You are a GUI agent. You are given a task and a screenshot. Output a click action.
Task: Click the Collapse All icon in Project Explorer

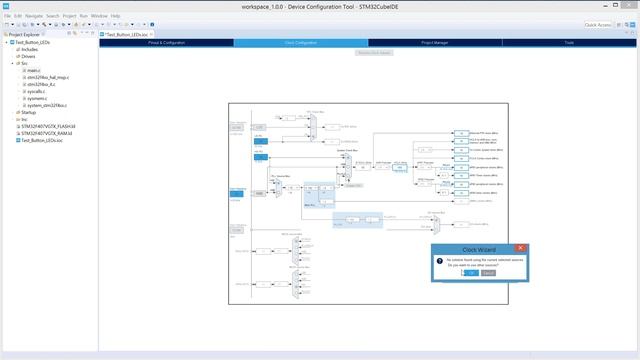coord(69,33)
